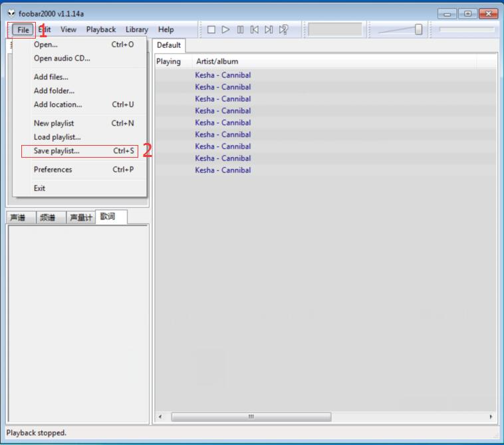Click the Next track button
This screenshot has height=445, width=504.
269,30
